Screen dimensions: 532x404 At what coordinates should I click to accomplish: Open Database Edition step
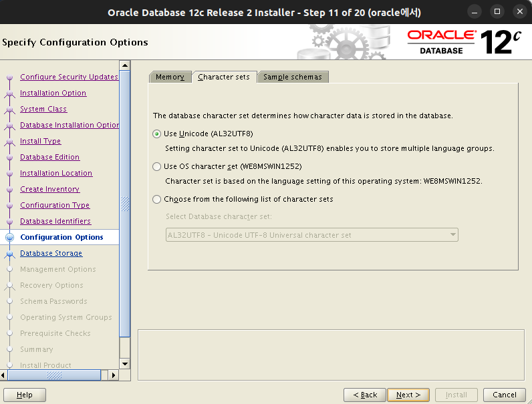pyautogui.click(x=49, y=157)
